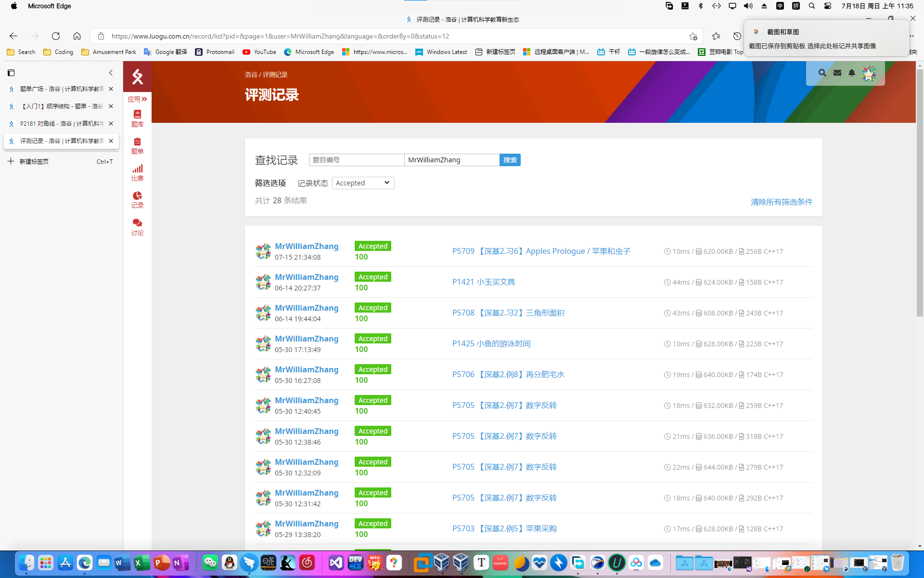Open the Bluetooth icon in the menu bar
The width and height of the screenshot is (924, 578).
(701, 6)
